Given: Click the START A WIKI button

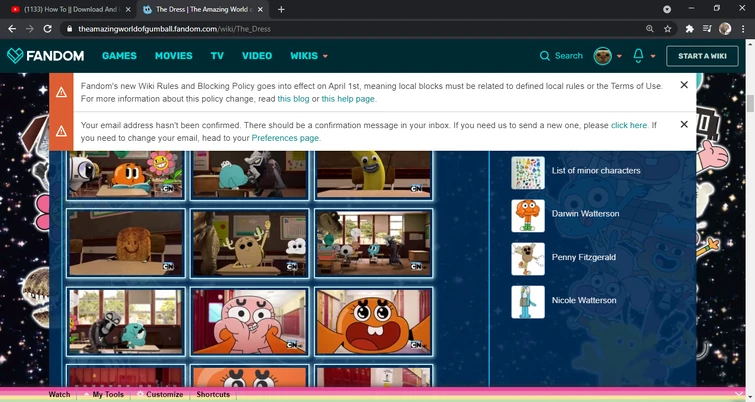Looking at the screenshot, I should 702,56.
